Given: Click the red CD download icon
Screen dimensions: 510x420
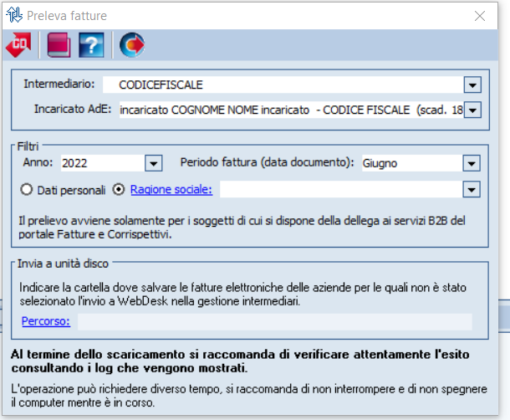Looking at the screenshot, I should pos(19,45).
